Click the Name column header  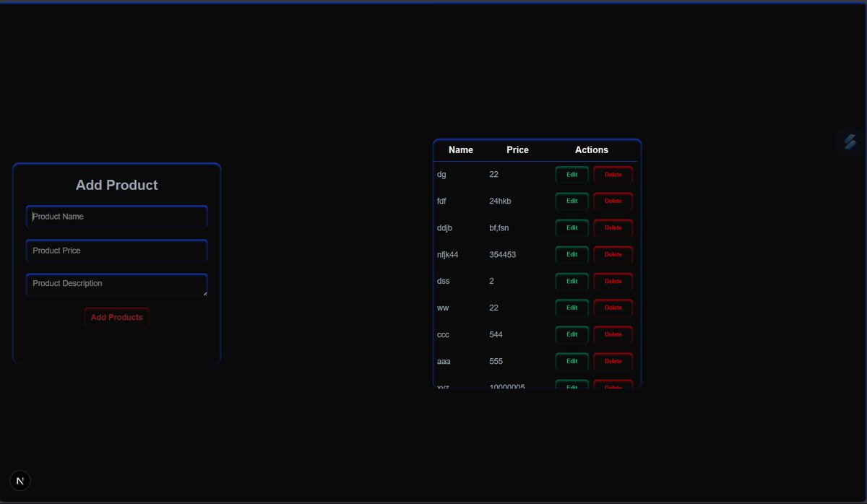click(x=461, y=150)
